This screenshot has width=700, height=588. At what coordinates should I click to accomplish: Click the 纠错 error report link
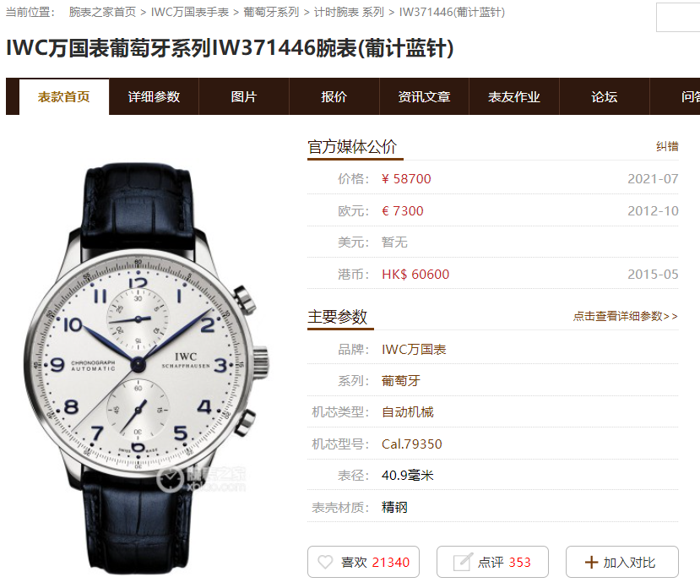point(667,146)
